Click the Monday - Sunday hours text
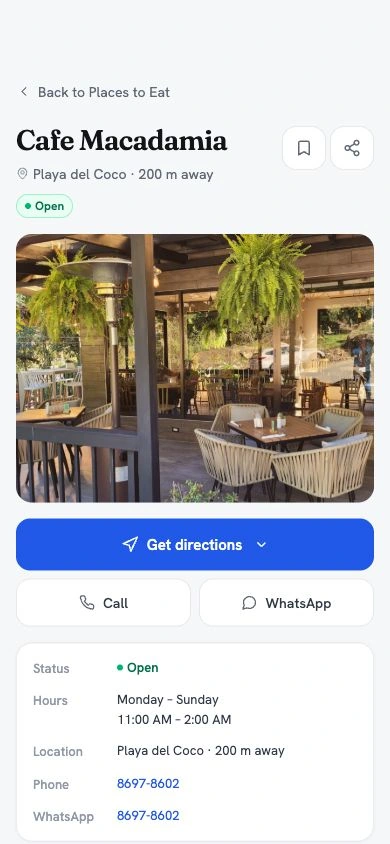390x844 pixels. (x=168, y=700)
